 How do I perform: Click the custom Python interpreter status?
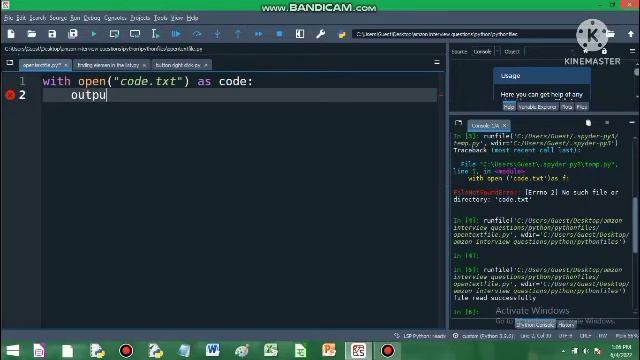[484, 336]
